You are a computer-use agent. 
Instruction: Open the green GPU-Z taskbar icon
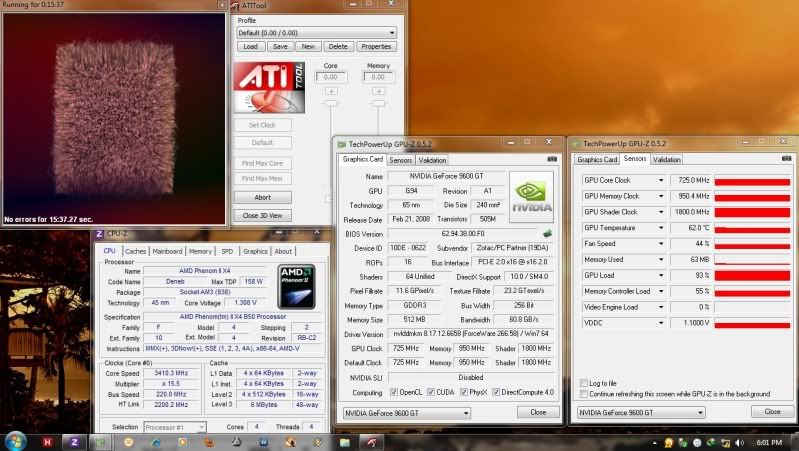coord(101,442)
